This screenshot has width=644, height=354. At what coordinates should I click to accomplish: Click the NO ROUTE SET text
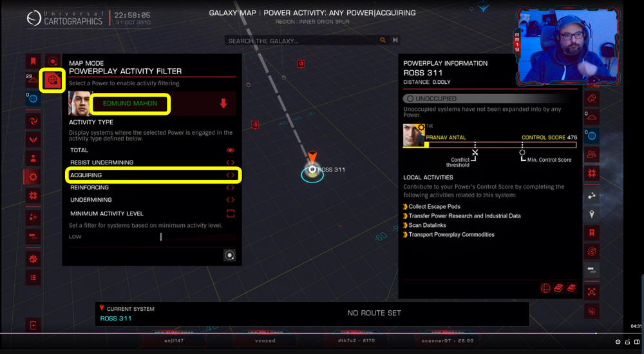[x=374, y=313]
